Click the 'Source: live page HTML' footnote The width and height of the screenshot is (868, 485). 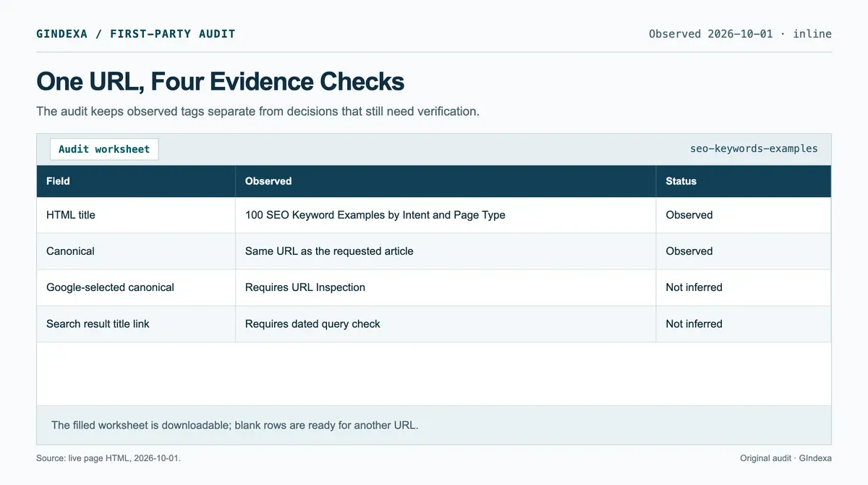(109, 458)
